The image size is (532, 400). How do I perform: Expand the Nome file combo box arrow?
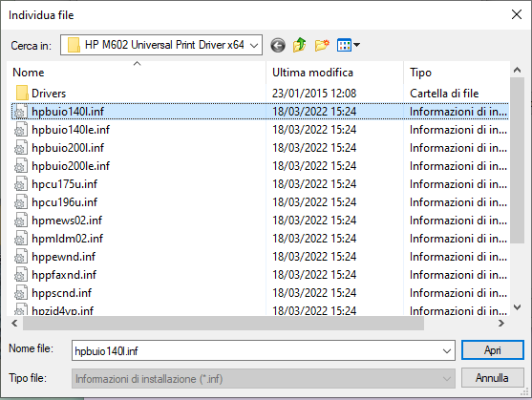pyautogui.click(x=447, y=351)
